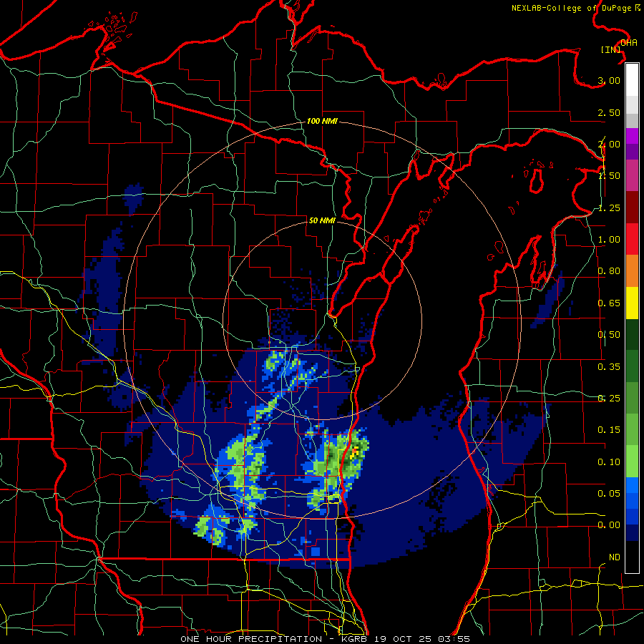The image size is (644, 644).
Task: Click the bright red 1.00 legend swatch
Action: (632, 239)
